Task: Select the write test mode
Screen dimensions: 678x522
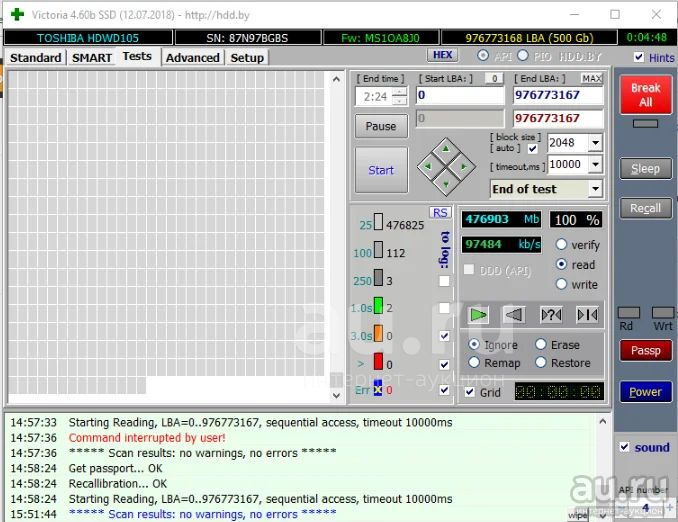Action: pos(561,284)
